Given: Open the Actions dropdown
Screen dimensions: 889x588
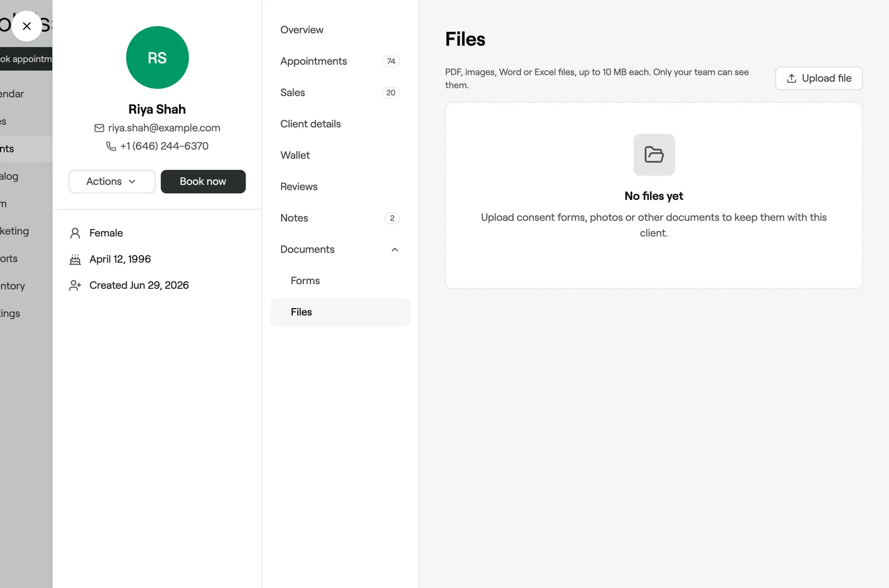Looking at the screenshot, I should pos(112,182).
